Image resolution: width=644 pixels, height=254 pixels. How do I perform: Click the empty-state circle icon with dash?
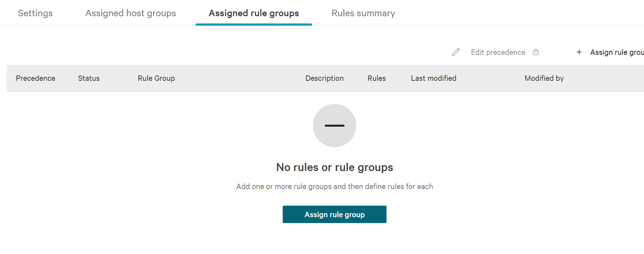(x=334, y=125)
